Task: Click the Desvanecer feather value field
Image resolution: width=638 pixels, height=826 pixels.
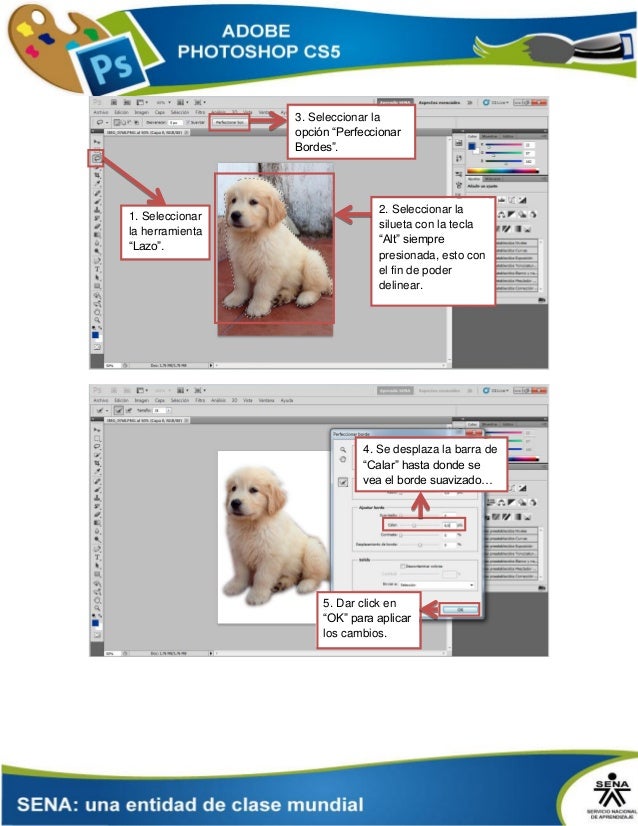Action: tap(176, 123)
